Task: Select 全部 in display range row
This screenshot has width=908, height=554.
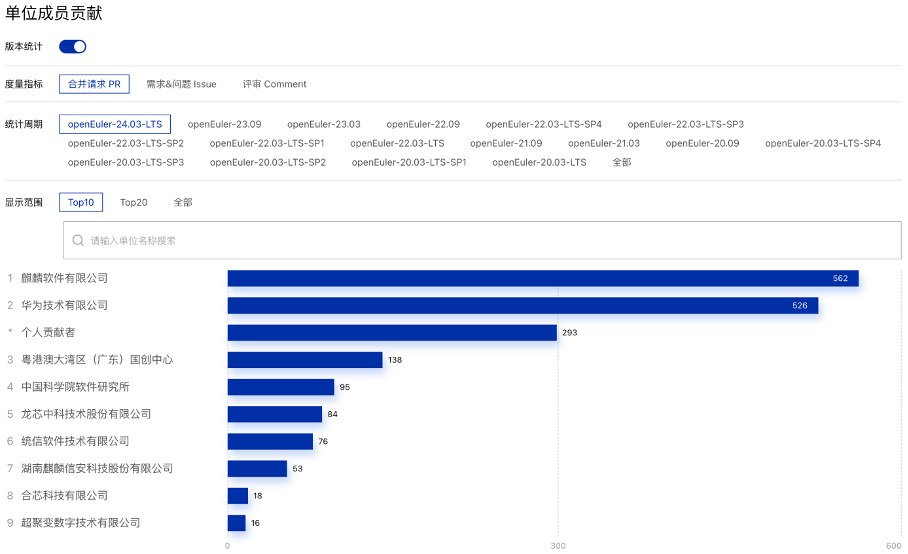Action: tap(183, 202)
